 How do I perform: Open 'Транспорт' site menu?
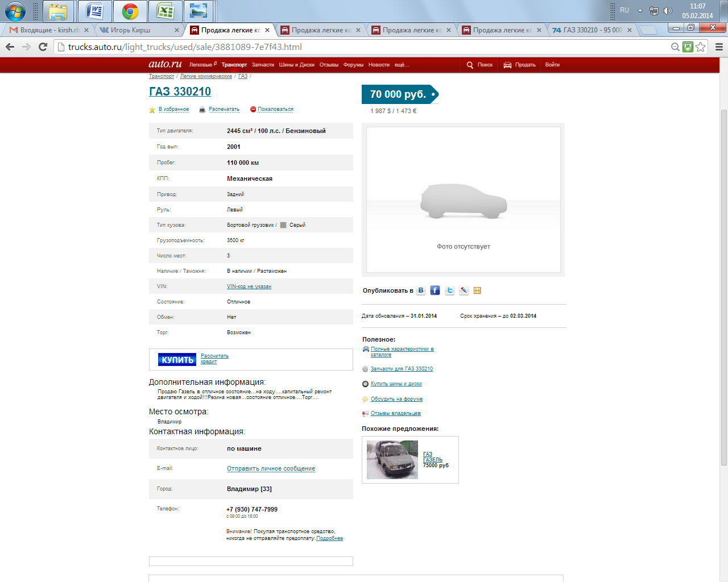pyautogui.click(x=234, y=65)
